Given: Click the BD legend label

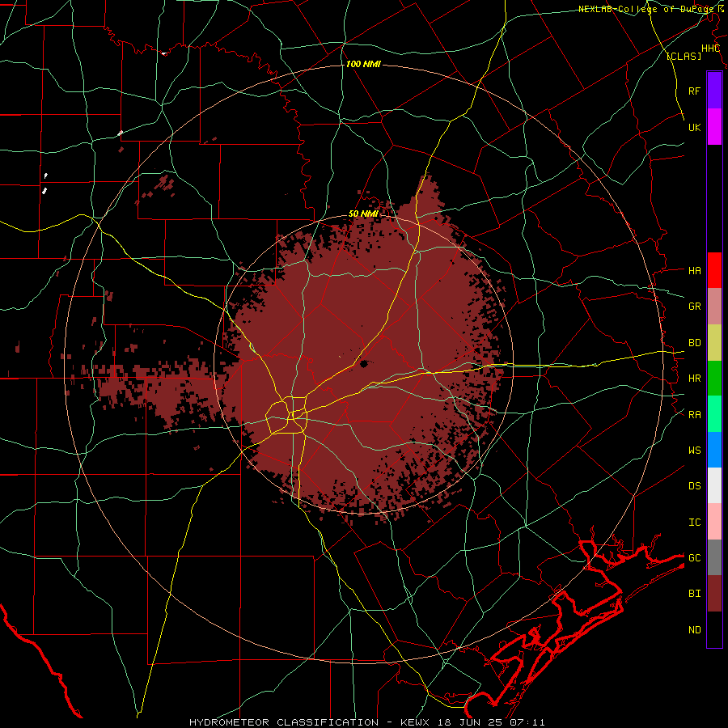Looking at the screenshot, I should [x=694, y=343].
